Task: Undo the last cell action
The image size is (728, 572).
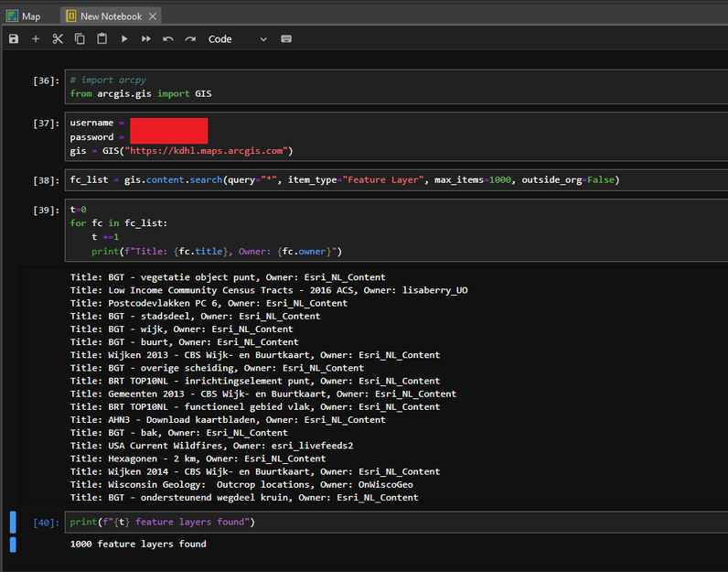Action: coord(168,39)
